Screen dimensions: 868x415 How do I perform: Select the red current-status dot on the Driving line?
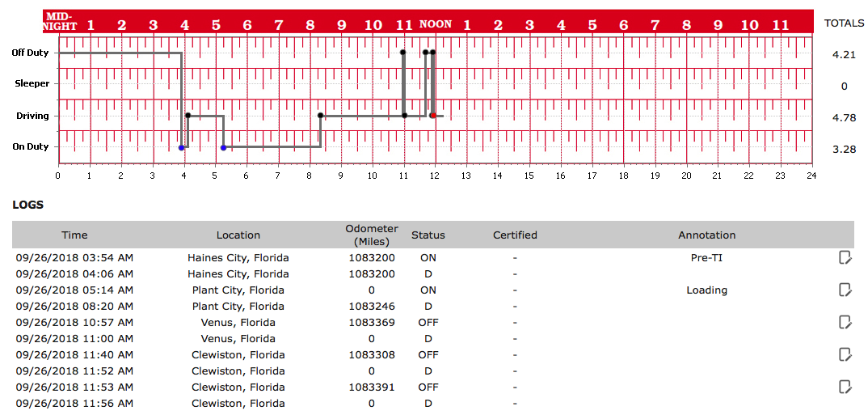click(x=433, y=116)
